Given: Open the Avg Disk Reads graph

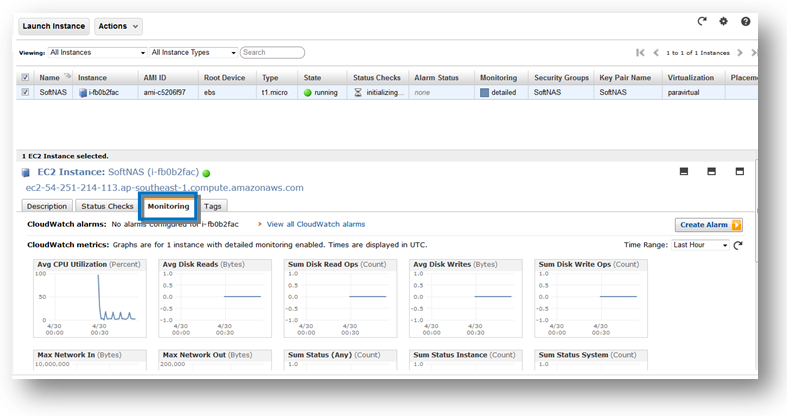Looking at the screenshot, I should (215, 299).
